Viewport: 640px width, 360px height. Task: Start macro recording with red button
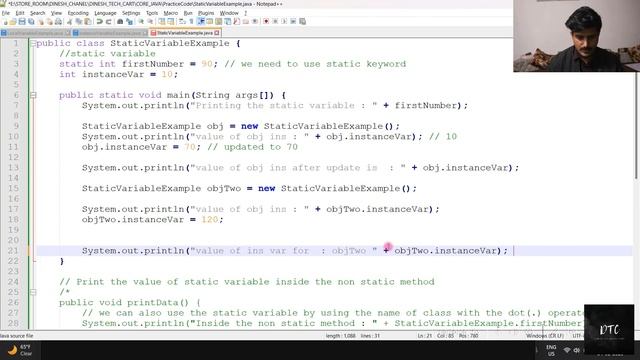click(x=266, y=21)
